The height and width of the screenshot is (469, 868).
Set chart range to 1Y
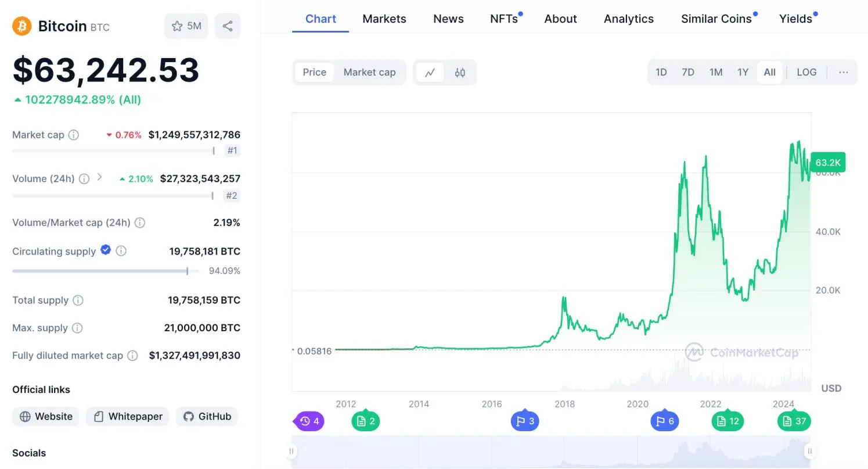pos(743,73)
